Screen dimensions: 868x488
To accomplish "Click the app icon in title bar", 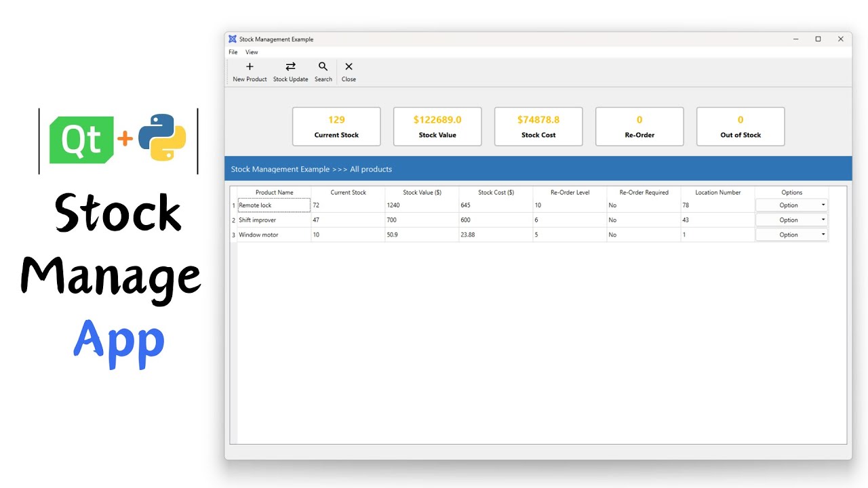I will pos(233,39).
